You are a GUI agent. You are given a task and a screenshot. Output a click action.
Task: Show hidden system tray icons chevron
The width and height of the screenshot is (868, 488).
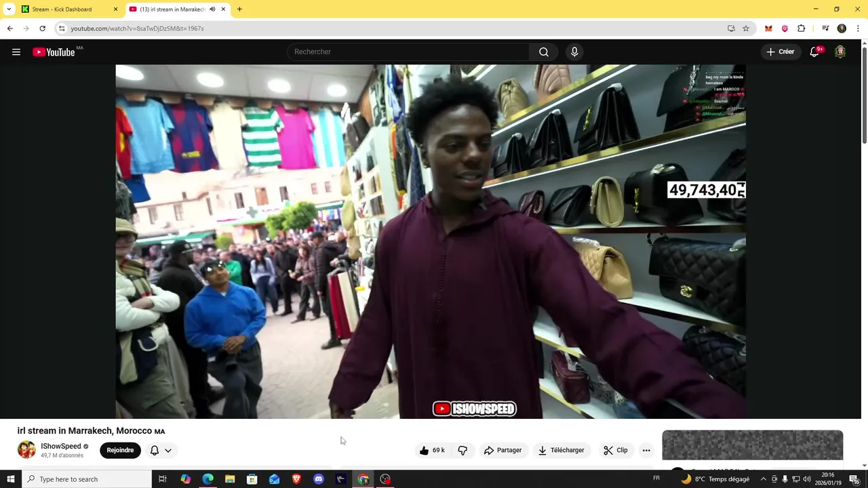(x=763, y=479)
